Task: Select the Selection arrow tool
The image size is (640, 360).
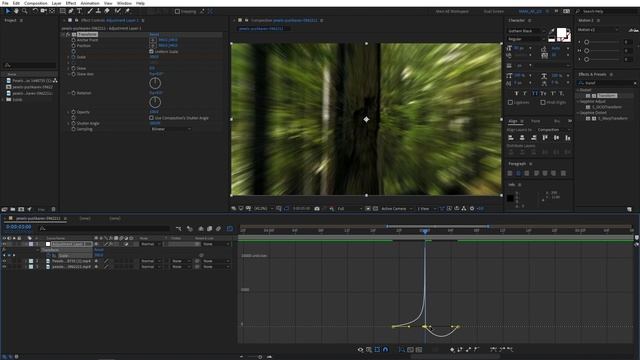Action: (x=8, y=11)
